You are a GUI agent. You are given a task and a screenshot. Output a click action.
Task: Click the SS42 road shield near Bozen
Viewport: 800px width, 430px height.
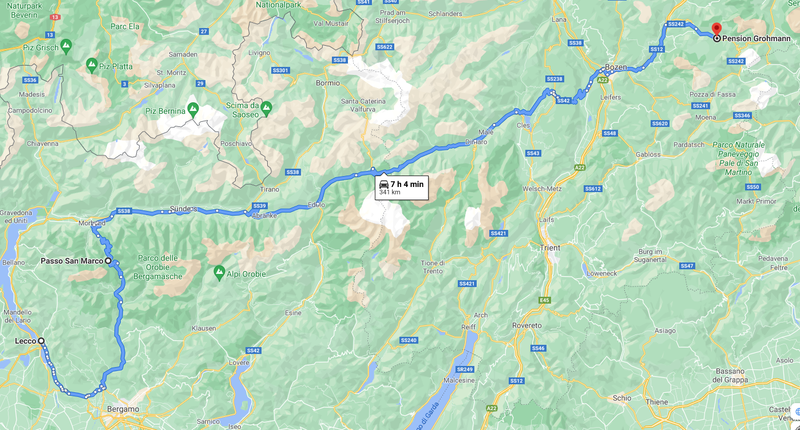point(563,100)
